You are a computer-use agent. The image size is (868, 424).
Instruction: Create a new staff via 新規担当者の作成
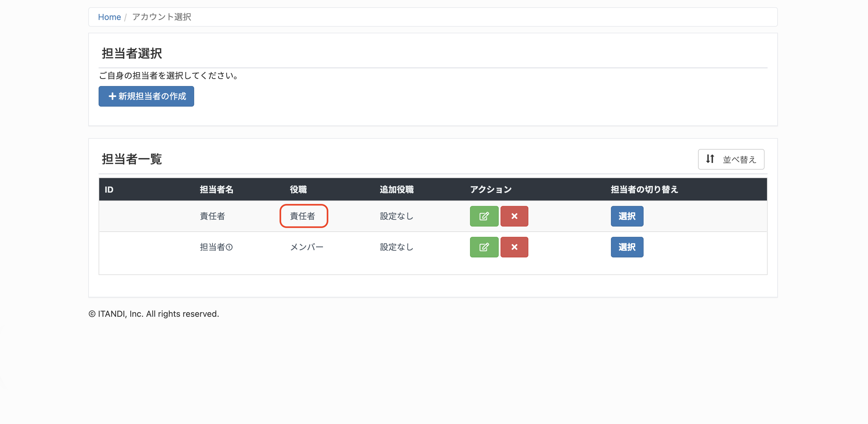tap(146, 97)
